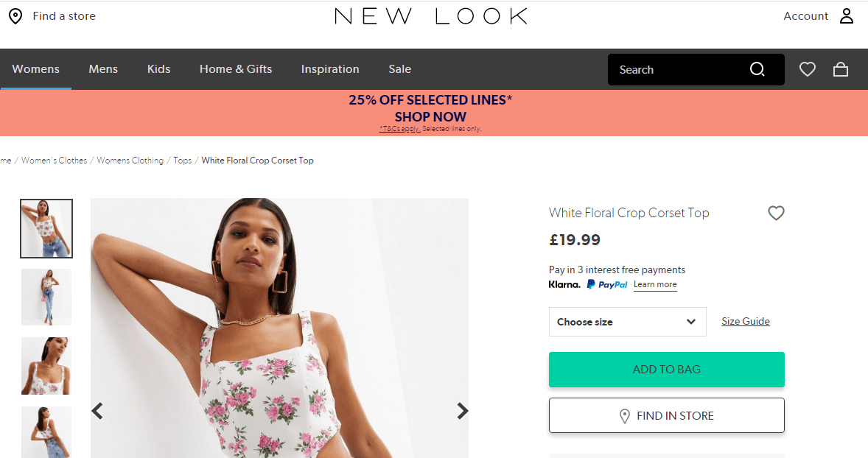Open the Womens menu tab
Viewport: 868px width, 458px height.
pos(35,69)
